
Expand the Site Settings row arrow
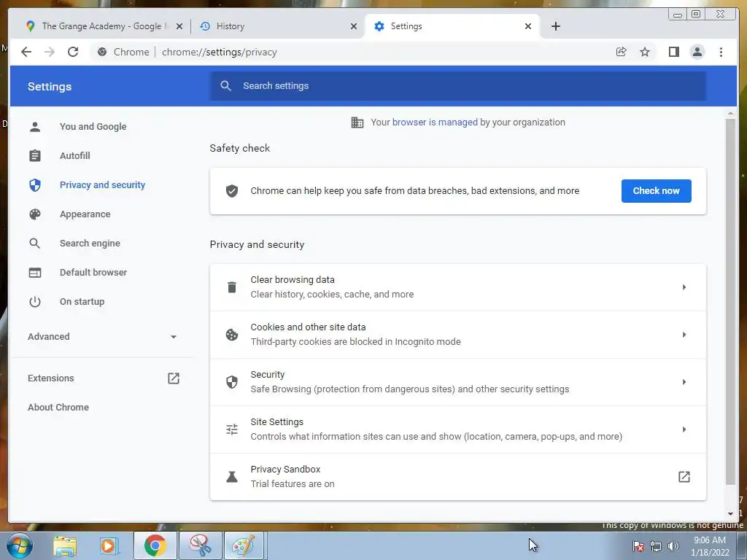tap(684, 429)
